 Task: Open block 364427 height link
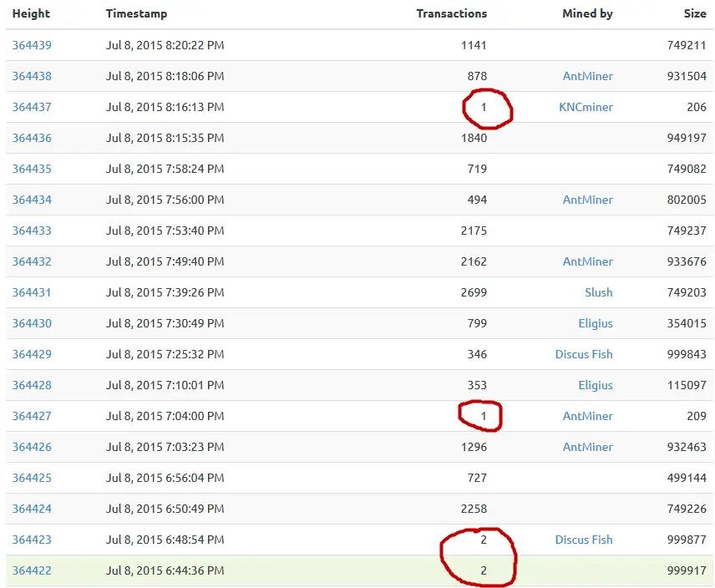point(32,416)
